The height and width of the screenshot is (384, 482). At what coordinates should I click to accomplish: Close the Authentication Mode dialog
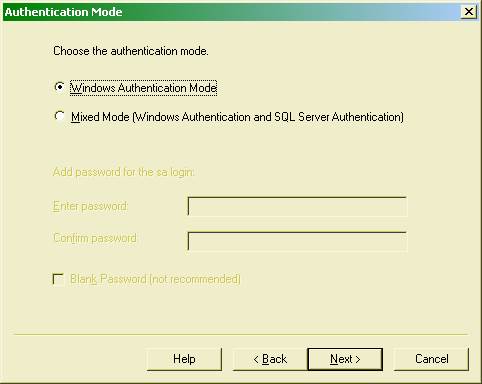point(468,12)
